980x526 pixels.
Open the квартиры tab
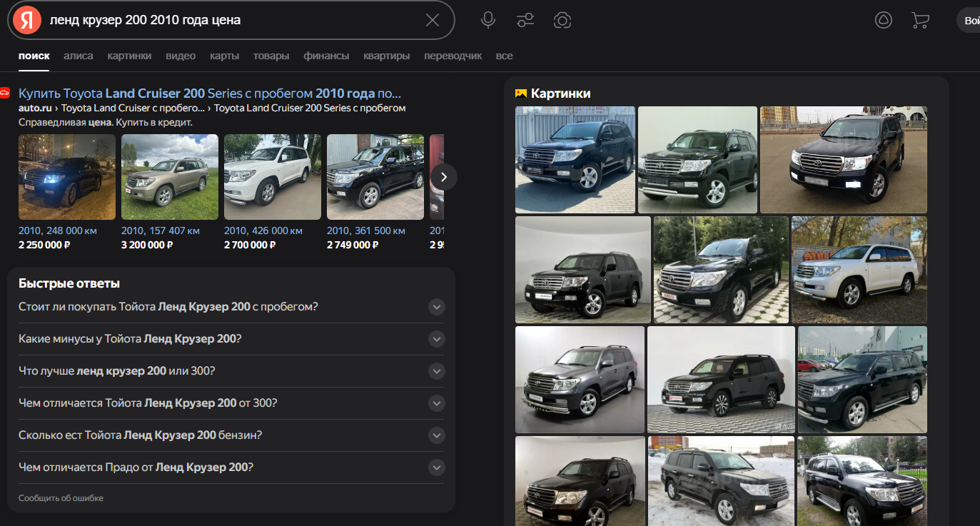(x=386, y=56)
